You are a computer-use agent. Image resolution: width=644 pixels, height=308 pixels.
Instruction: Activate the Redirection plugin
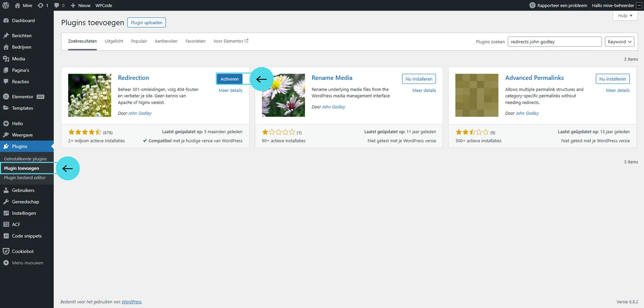click(230, 79)
